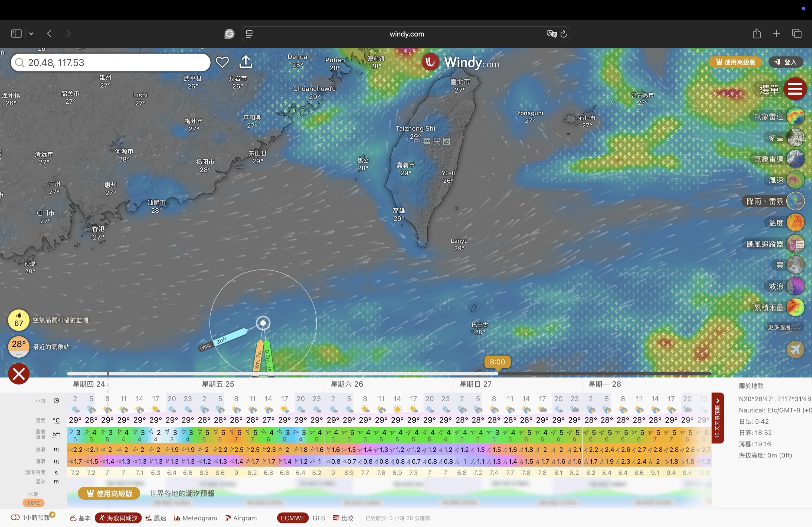Open the airplane flight mode icon

point(795,350)
